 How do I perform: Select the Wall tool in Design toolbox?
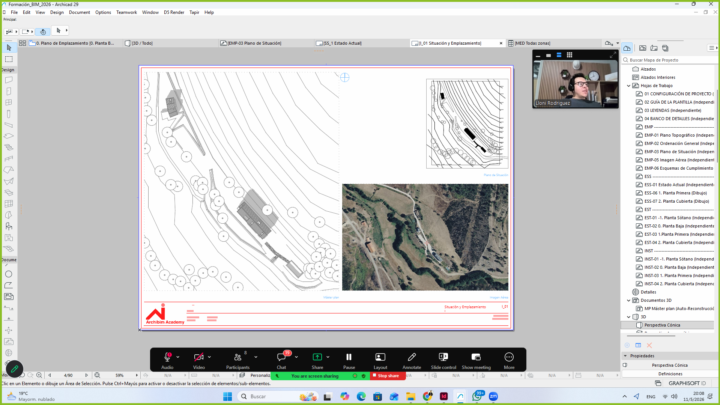point(9,80)
